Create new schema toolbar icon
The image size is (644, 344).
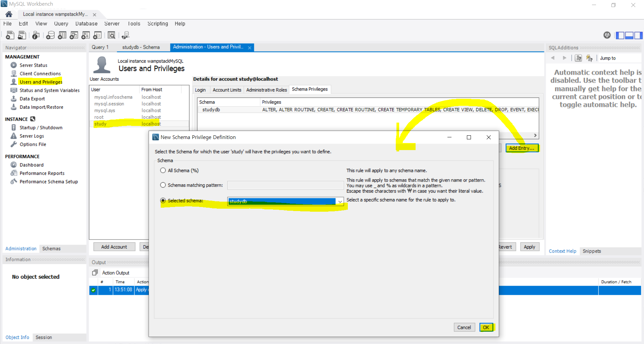click(50, 35)
